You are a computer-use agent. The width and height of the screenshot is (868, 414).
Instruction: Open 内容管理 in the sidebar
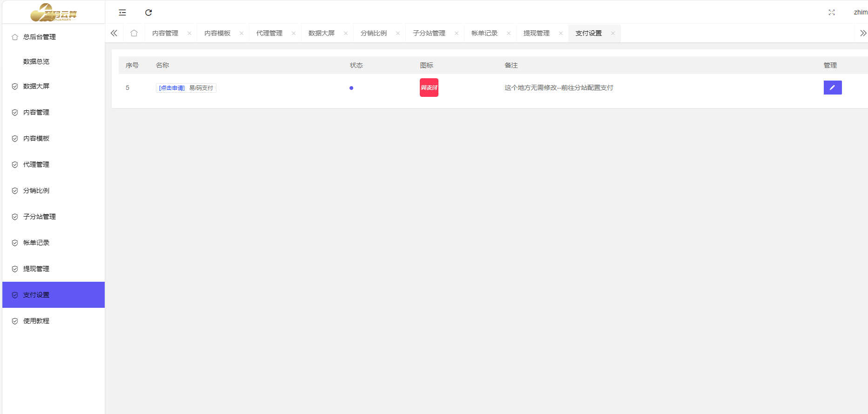coord(54,112)
